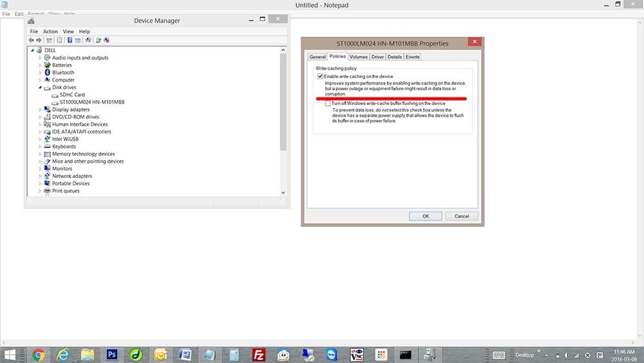
Task: Click OK in the Properties dialog
Action: (426, 216)
